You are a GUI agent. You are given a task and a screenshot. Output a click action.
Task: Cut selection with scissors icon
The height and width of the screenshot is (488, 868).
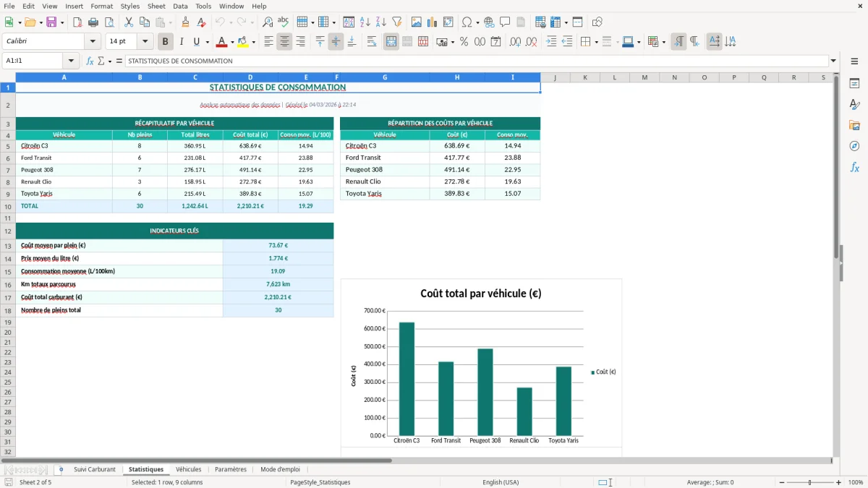click(129, 22)
